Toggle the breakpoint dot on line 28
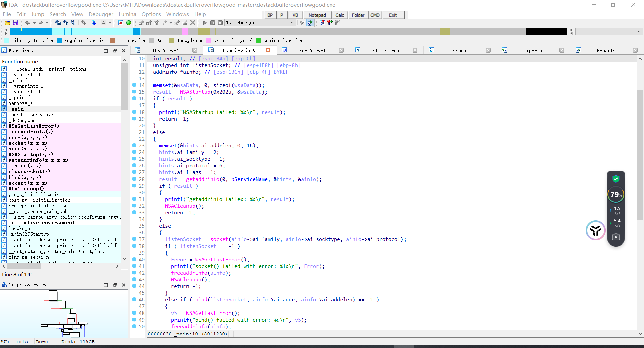 click(134, 179)
